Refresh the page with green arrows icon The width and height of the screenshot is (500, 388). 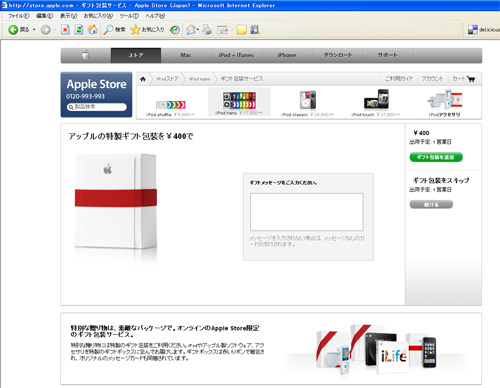click(79, 30)
